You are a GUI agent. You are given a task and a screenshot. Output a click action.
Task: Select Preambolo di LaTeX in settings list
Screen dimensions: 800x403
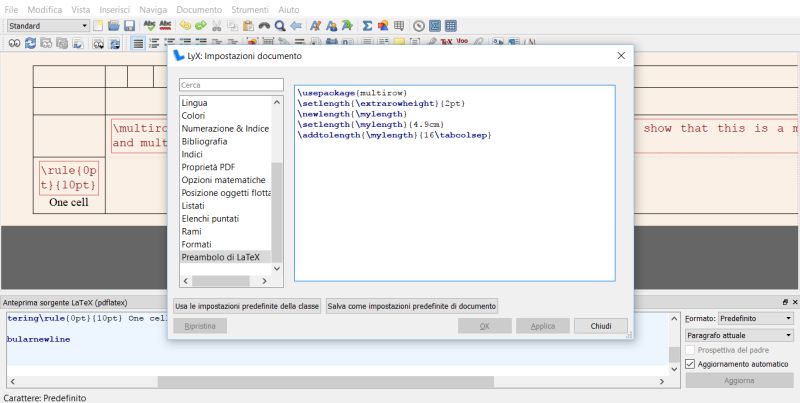pyautogui.click(x=220, y=257)
